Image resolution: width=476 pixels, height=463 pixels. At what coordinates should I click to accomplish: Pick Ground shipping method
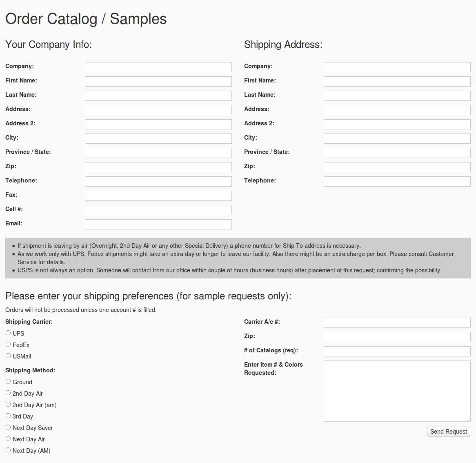click(x=8, y=382)
